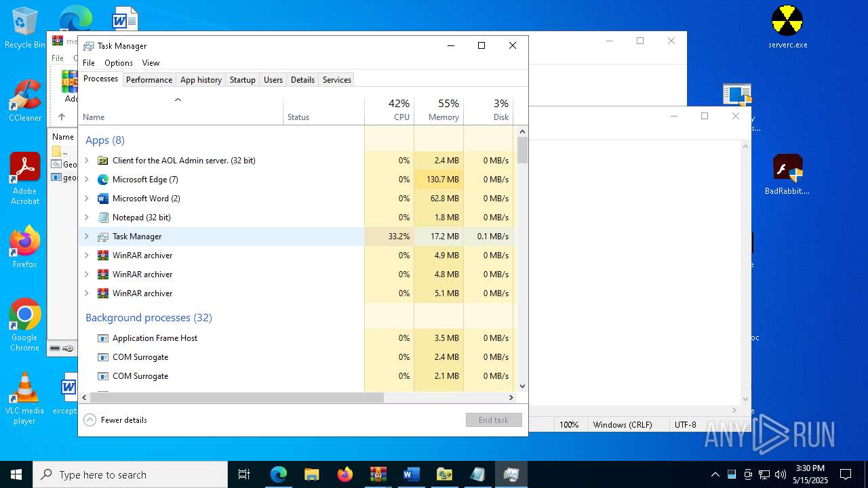
Task: Click the Microsoft Word icon in process list
Action: tap(103, 199)
